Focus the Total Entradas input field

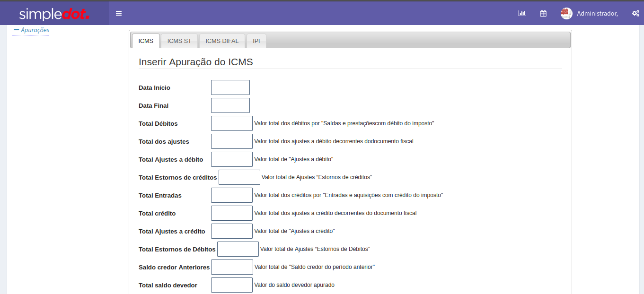pos(231,195)
